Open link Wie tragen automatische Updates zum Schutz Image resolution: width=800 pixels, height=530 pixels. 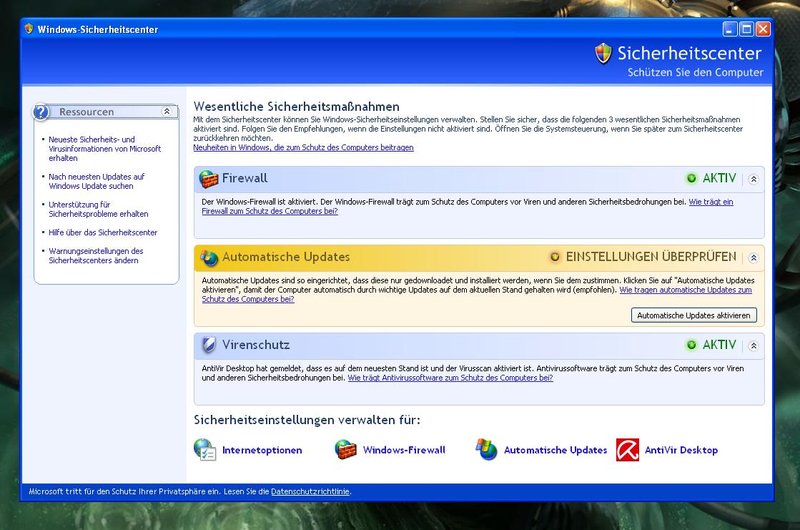click(x=685, y=290)
